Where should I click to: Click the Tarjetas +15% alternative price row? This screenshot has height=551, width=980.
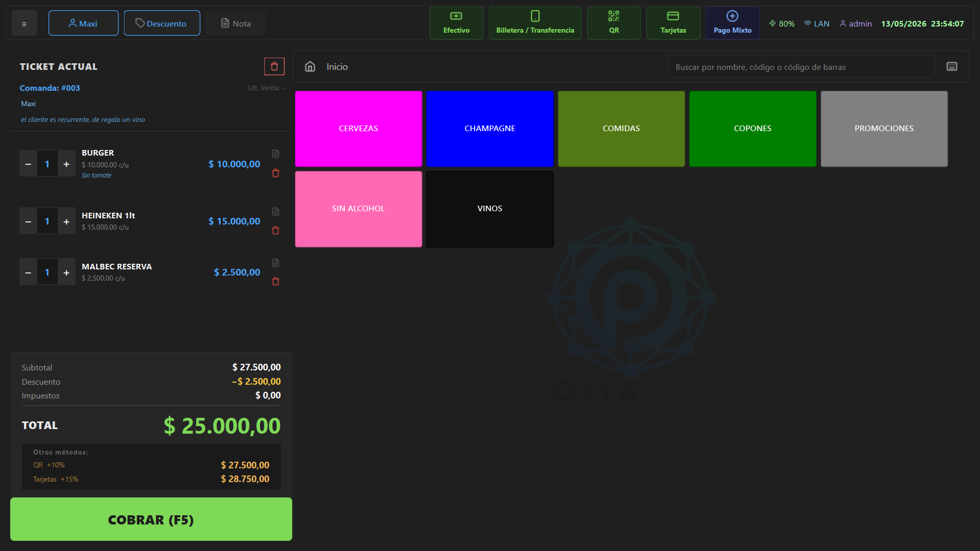[x=151, y=479]
